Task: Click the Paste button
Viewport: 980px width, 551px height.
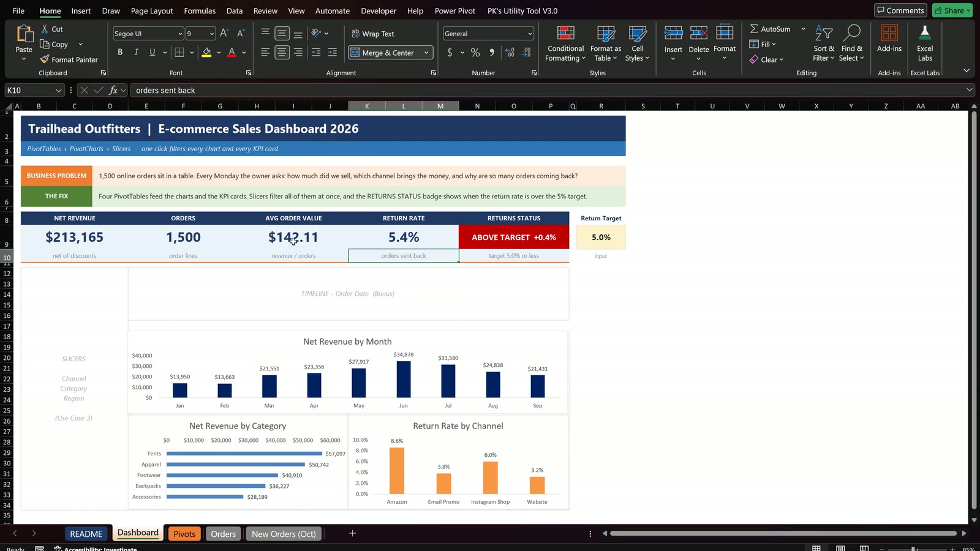Action: (24, 42)
